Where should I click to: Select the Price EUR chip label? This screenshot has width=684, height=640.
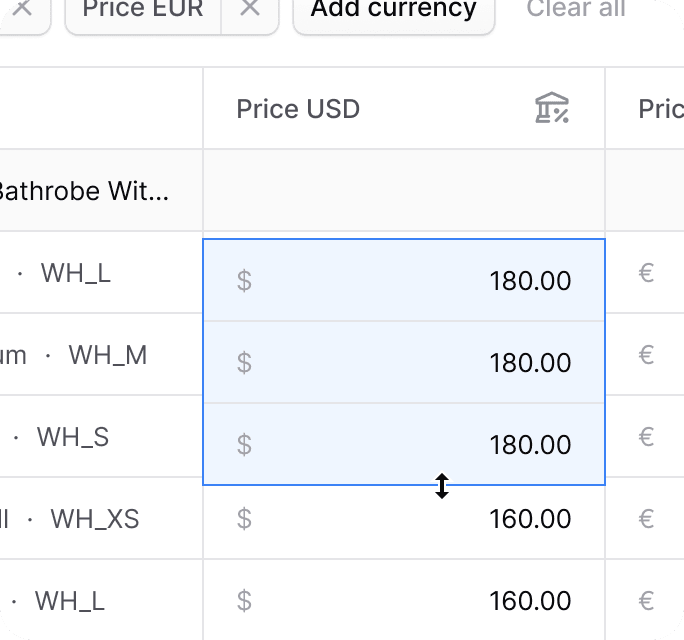[143, 8]
